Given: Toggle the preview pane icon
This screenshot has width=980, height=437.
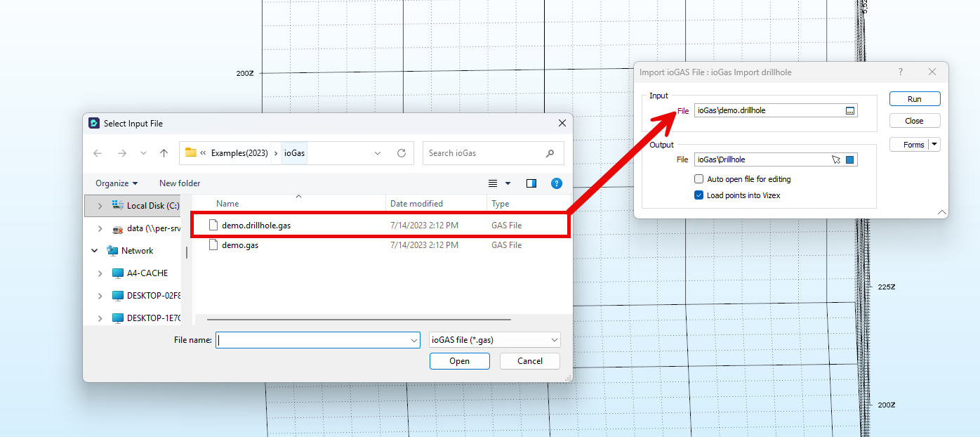Looking at the screenshot, I should point(531,183).
